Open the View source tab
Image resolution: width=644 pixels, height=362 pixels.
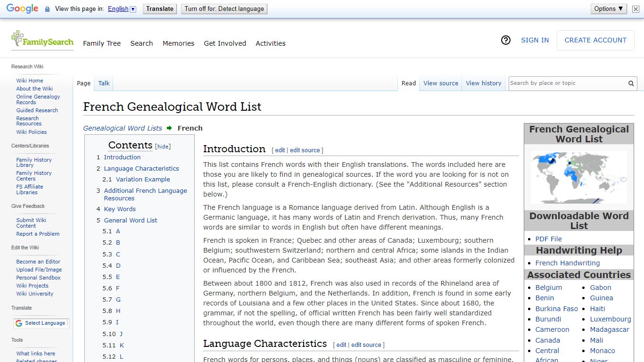(441, 83)
